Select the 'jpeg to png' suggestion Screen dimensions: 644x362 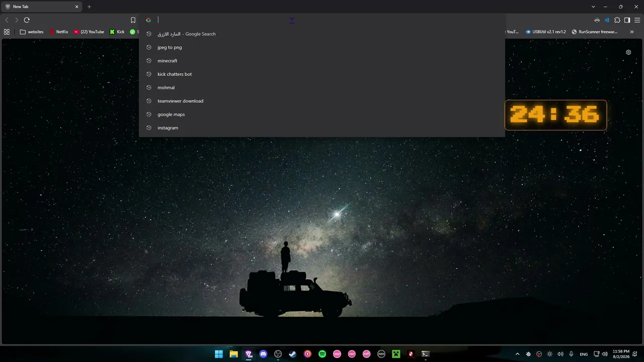[x=322, y=47]
